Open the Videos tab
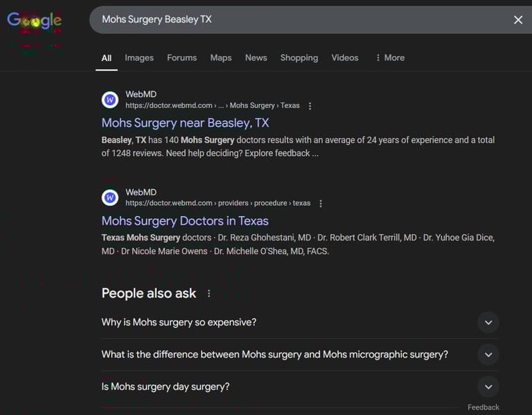532x415 pixels. coord(345,58)
